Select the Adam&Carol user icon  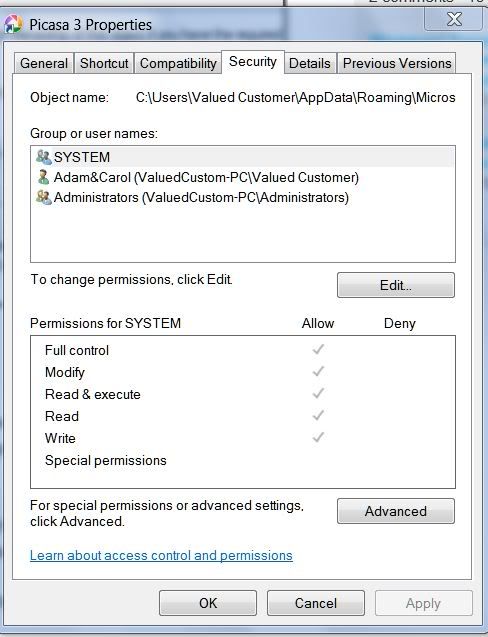(x=43, y=177)
